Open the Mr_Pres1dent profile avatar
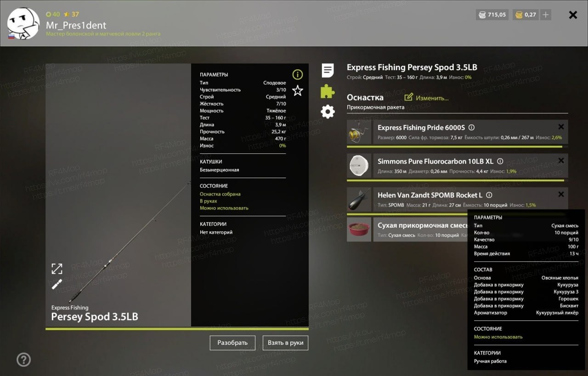The height and width of the screenshot is (376, 588). (x=23, y=23)
